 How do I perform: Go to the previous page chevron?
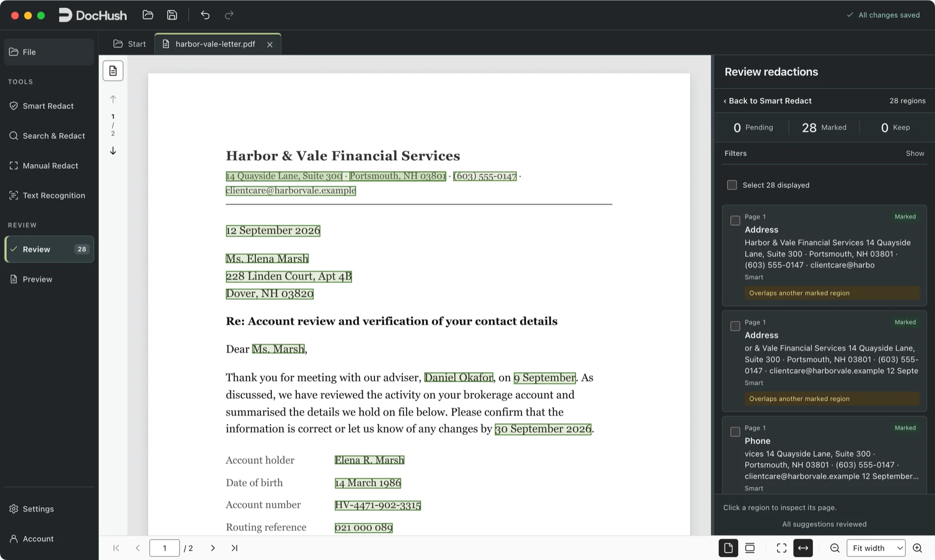137,548
